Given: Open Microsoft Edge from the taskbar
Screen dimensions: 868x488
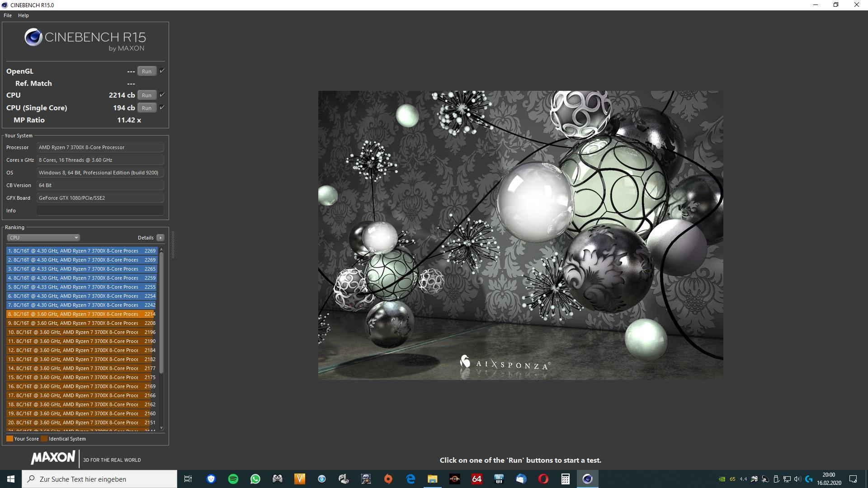Looking at the screenshot, I should [410, 479].
